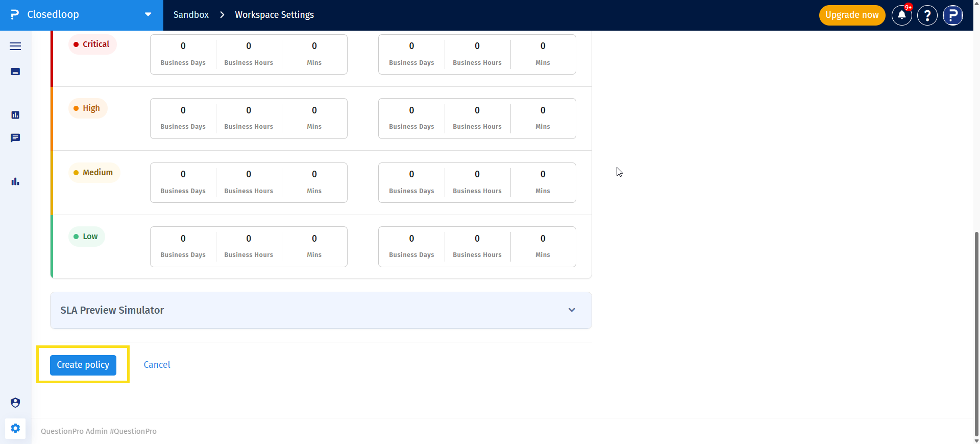Click the QuestionPro Admin footer text
Image resolution: width=980 pixels, height=444 pixels.
99,431
